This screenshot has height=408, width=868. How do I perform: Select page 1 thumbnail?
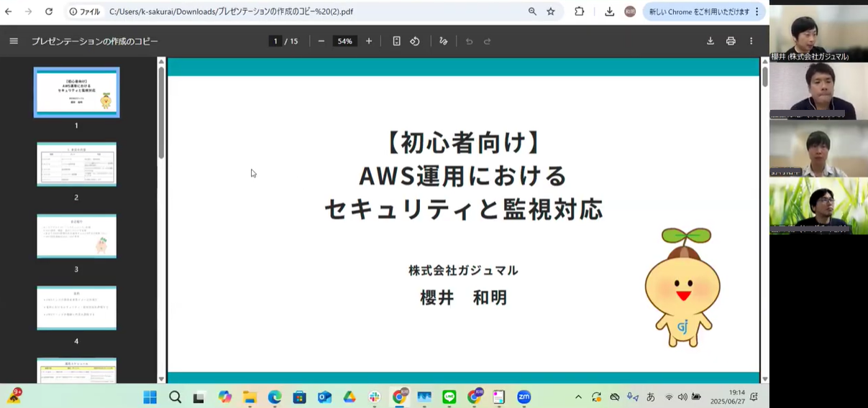coord(76,92)
